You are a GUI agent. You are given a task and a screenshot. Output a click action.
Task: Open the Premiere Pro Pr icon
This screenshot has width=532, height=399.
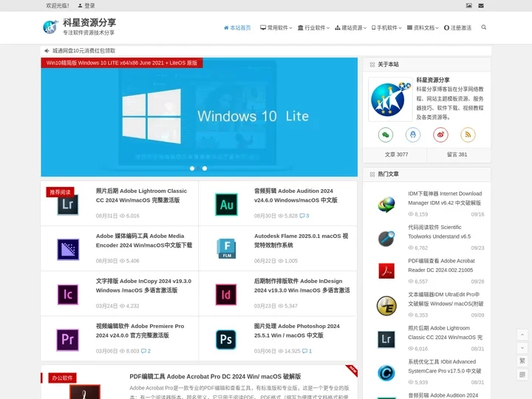click(x=67, y=340)
